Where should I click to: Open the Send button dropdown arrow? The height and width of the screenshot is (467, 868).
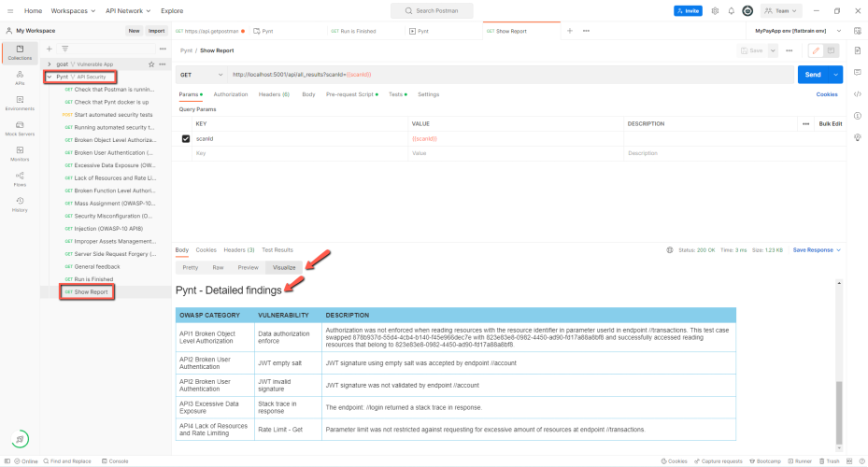pyautogui.click(x=836, y=75)
